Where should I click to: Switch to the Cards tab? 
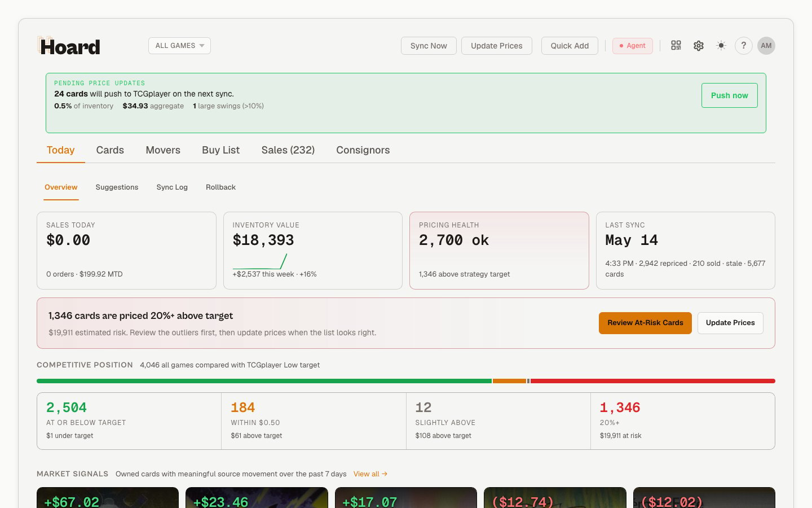point(110,150)
